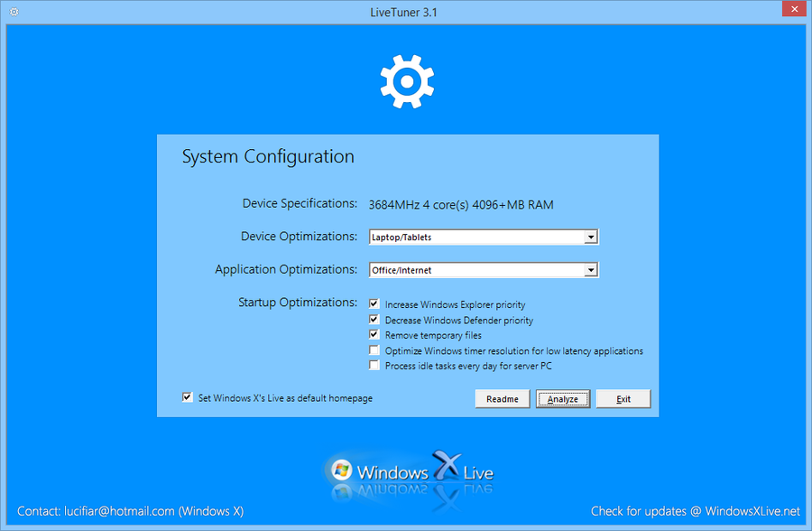Uncheck Set Windows X's Live as default homepage
The height and width of the screenshot is (531, 812).
coord(187,397)
